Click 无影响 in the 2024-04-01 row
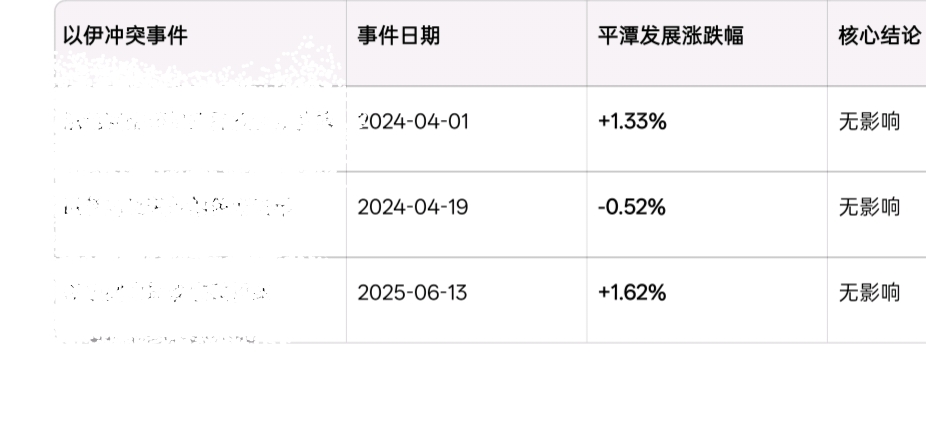The height and width of the screenshot is (428, 926). click(x=868, y=122)
